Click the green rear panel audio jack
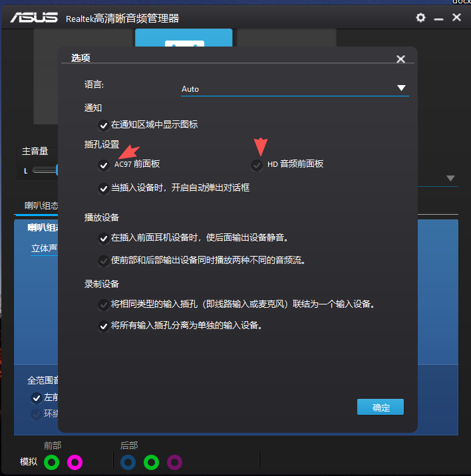Image resolution: width=471 pixels, height=476 pixels. click(x=152, y=461)
